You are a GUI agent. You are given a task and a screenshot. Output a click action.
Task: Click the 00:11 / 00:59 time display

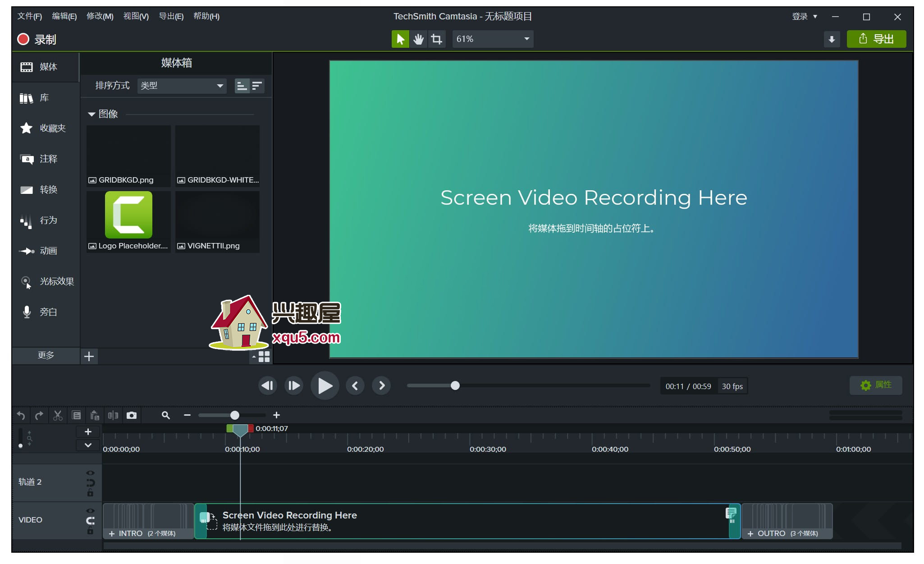click(x=688, y=386)
